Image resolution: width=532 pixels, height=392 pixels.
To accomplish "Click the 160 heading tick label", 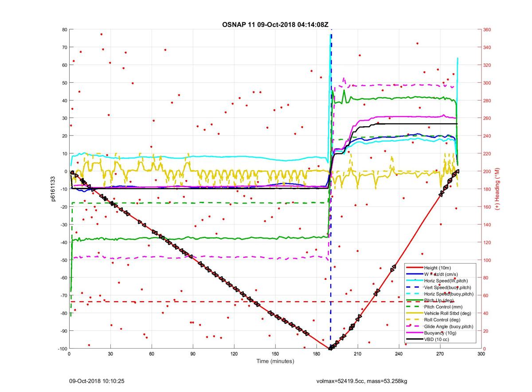I will 487,207.
